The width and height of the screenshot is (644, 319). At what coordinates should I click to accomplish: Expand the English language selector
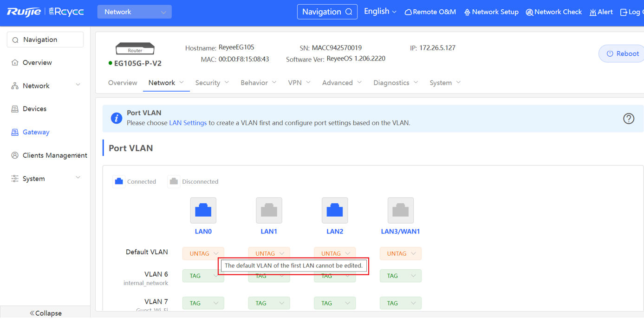click(x=380, y=12)
